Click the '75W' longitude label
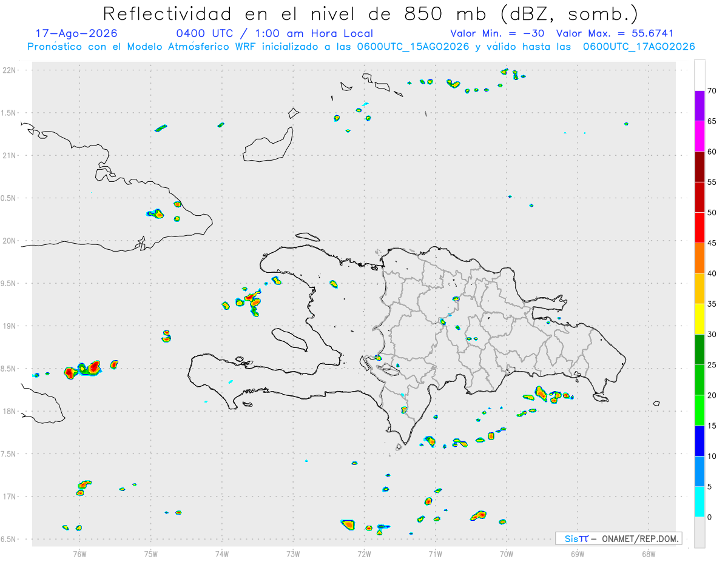The image size is (728, 562). pyautogui.click(x=151, y=554)
